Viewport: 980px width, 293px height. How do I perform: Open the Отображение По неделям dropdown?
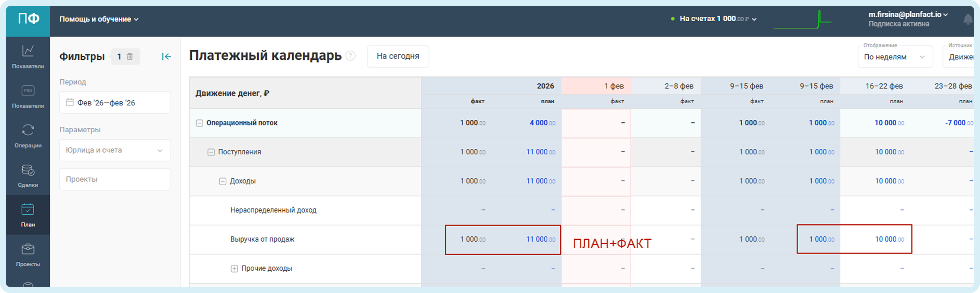[x=895, y=57]
